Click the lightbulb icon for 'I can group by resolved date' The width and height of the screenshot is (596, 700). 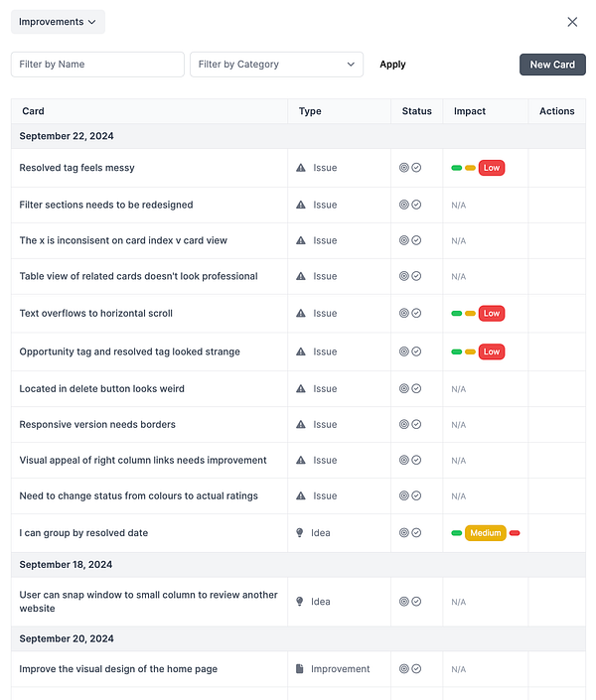(300, 533)
